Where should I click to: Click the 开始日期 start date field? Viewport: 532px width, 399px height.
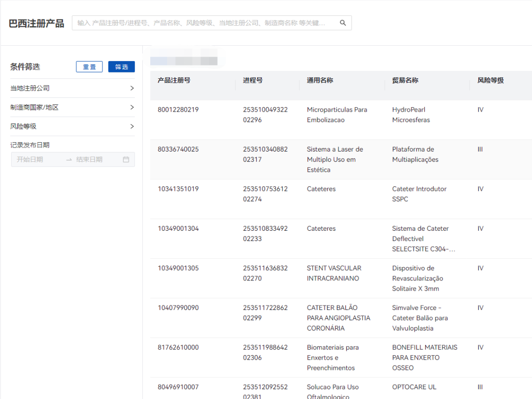pyautogui.click(x=30, y=159)
